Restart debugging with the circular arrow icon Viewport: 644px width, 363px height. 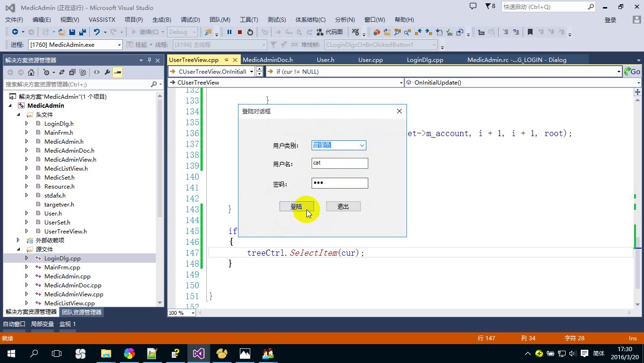(250, 32)
